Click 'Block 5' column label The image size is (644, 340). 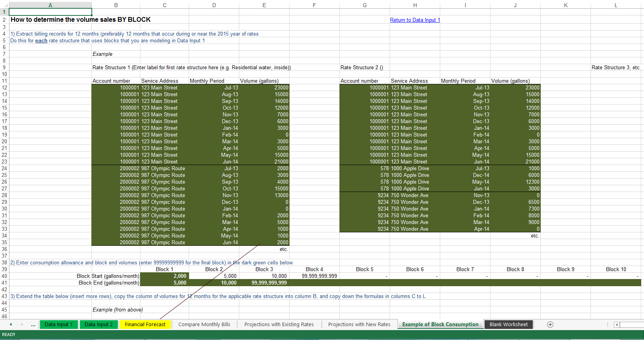(365, 270)
